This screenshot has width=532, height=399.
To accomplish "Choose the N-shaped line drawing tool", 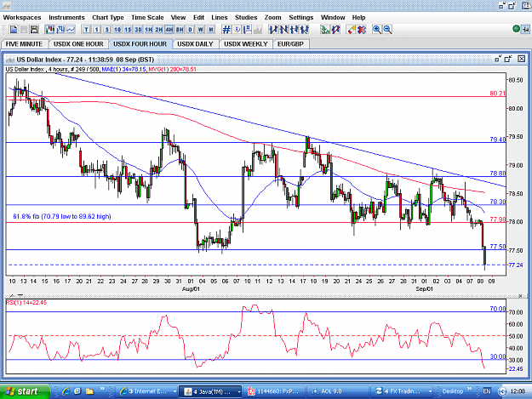I will [x=283, y=30].
